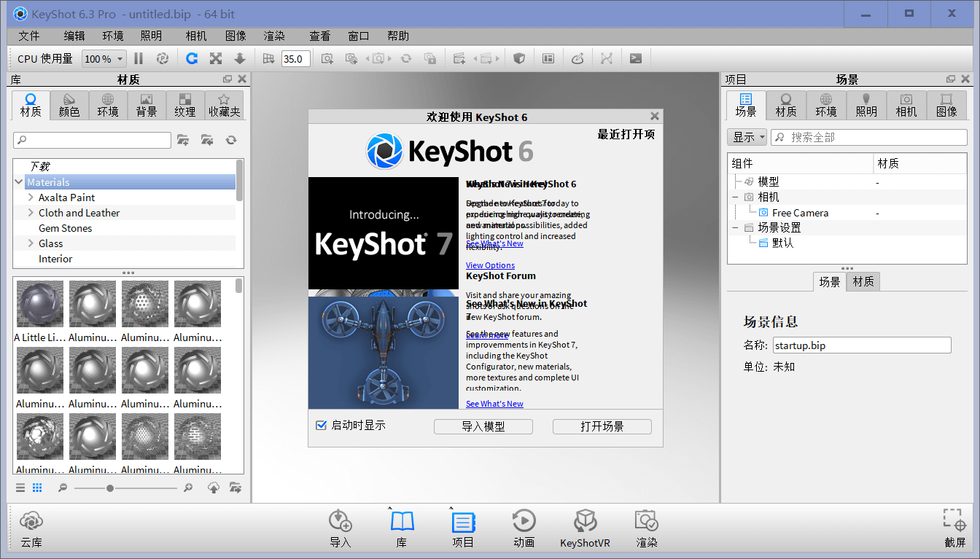Toggle the Project (项目) panel from bottom bar
Viewport: 980px width, 559px height.
463,529
